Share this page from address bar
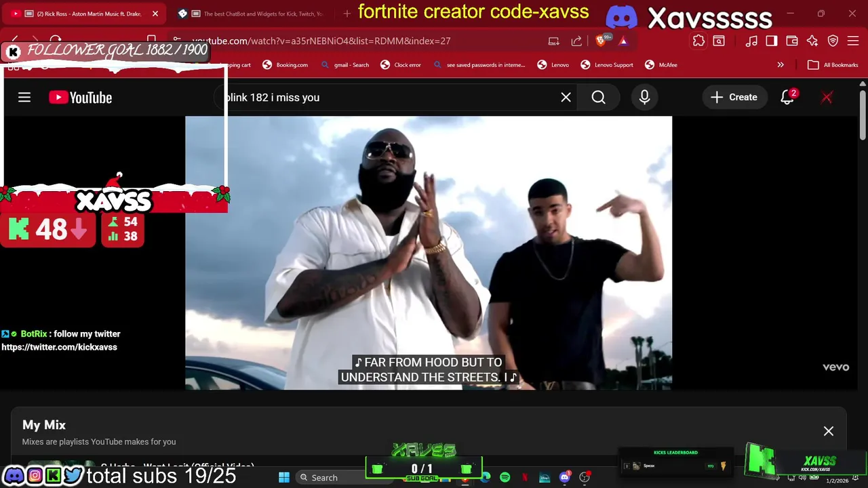Viewport: 868px width, 488px height. [x=576, y=41]
